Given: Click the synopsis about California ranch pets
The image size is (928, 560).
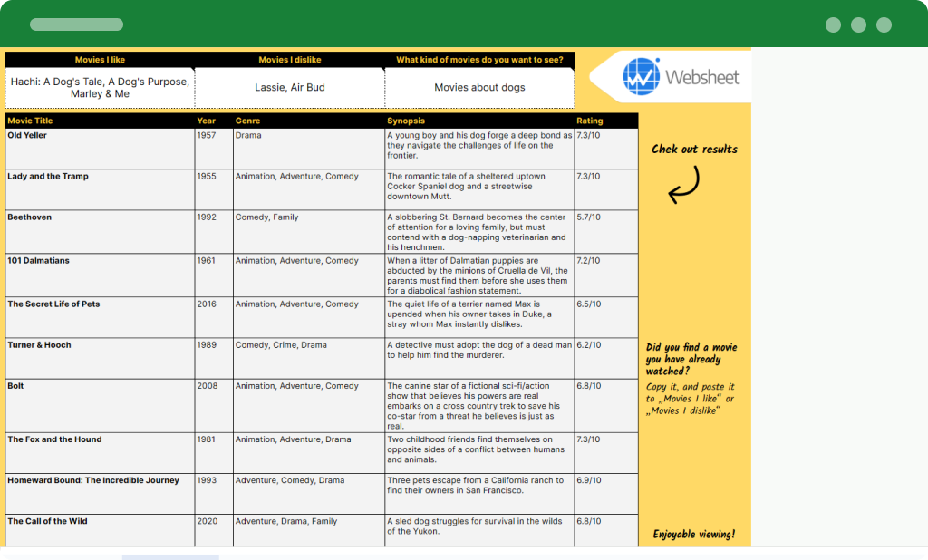Looking at the screenshot, I should click(x=479, y=494).
